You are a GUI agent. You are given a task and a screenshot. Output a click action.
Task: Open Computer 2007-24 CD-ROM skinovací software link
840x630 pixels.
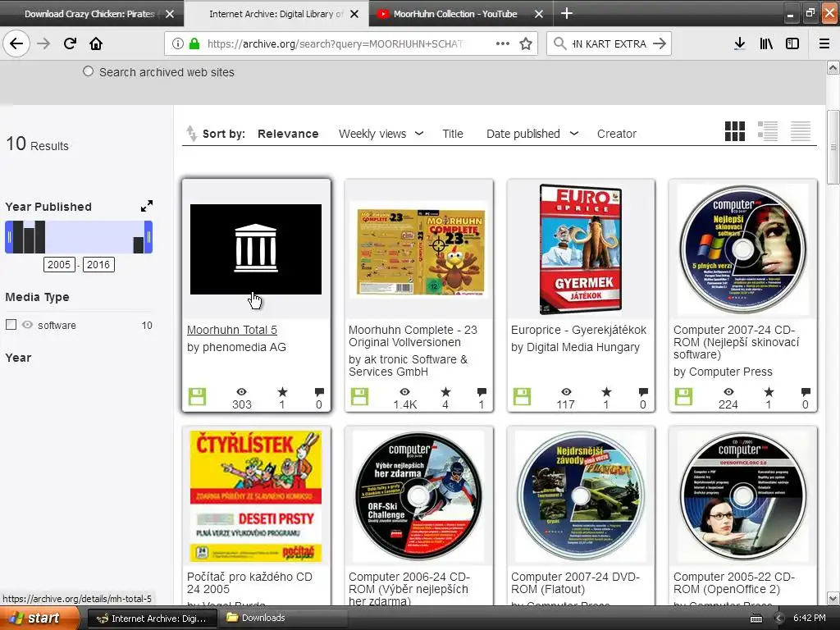736,342
